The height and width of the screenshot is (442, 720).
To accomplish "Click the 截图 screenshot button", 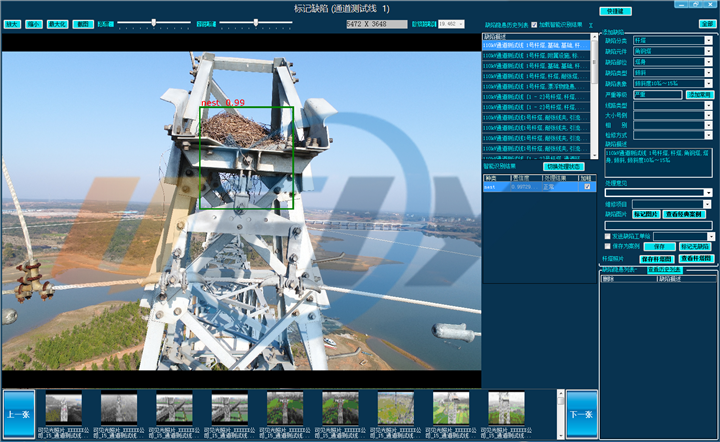I will 83,24.
